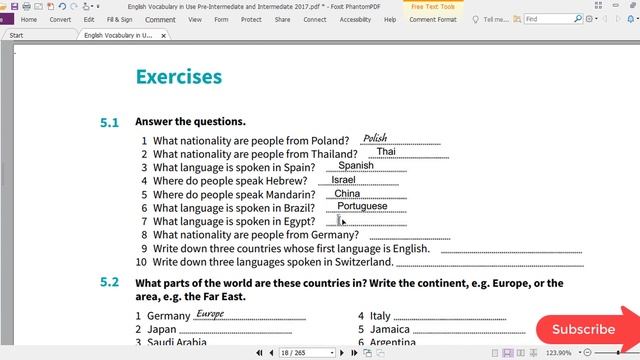The height and width of the screenshot is (360, 640).
Task: Open the Comment Format contextual tab
Action: pos(433,19)
